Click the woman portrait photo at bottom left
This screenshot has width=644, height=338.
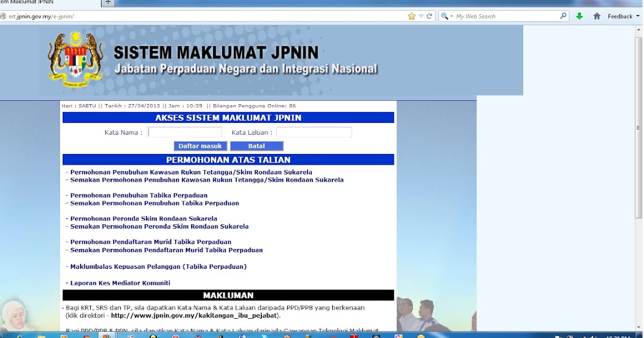click(x=16, y=315)
